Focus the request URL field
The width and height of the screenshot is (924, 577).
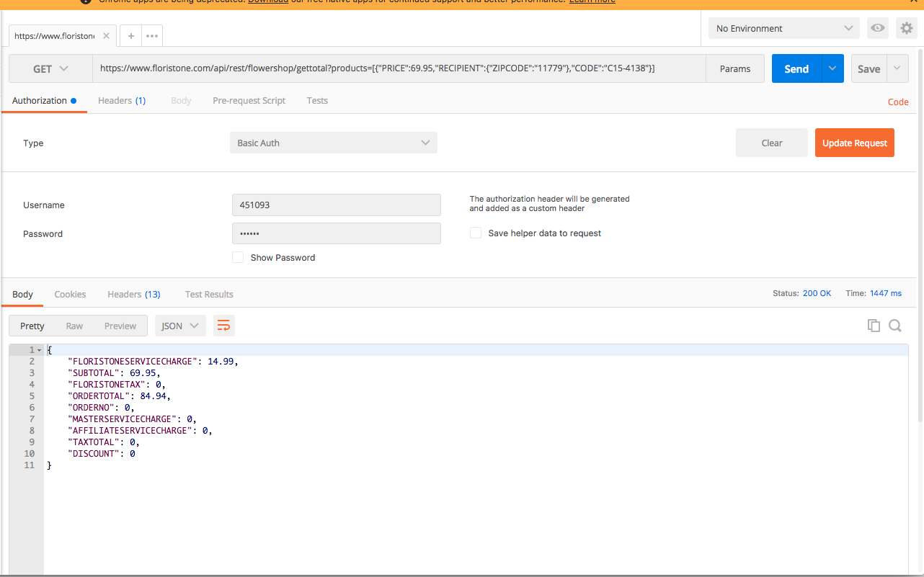[399, 68]
